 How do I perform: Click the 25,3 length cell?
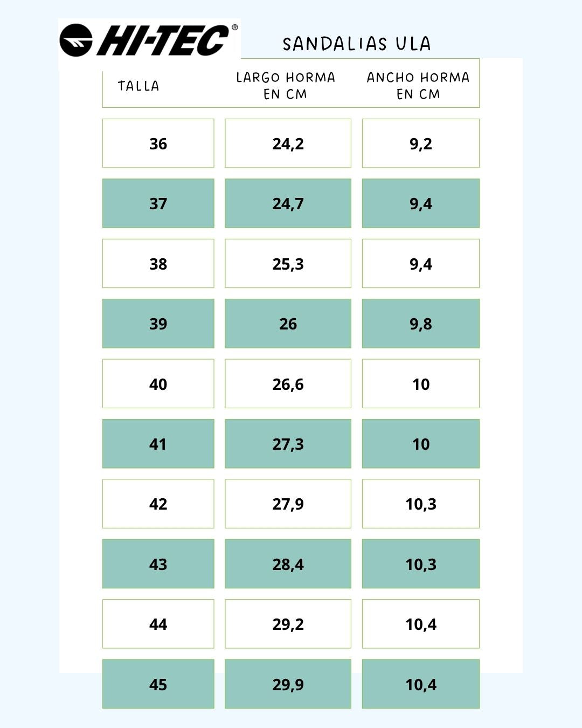tap(288, 264)
